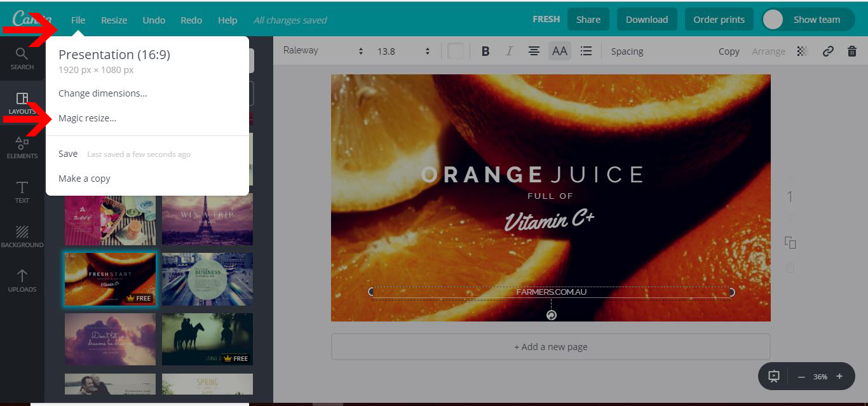Toggle italic formatting
868x406 pixels.
tap(509, 51)
